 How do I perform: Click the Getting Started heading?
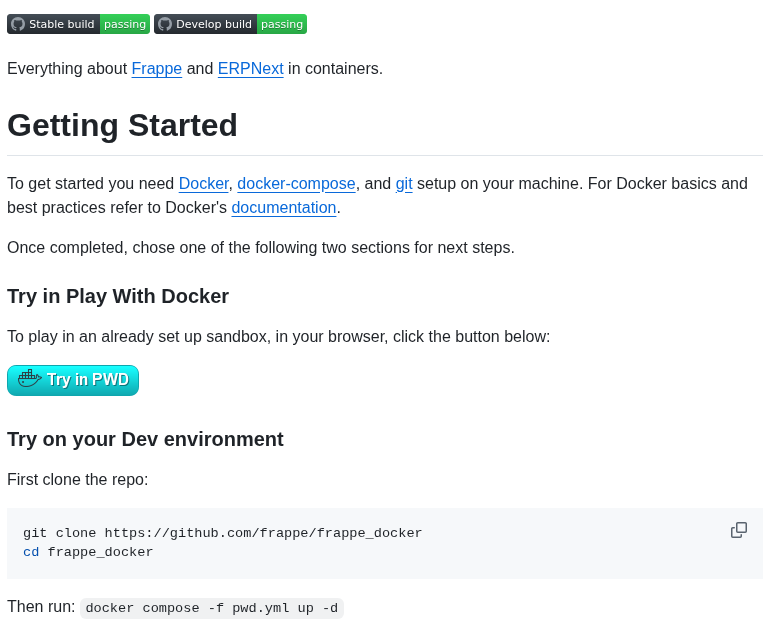click(122, 125)
